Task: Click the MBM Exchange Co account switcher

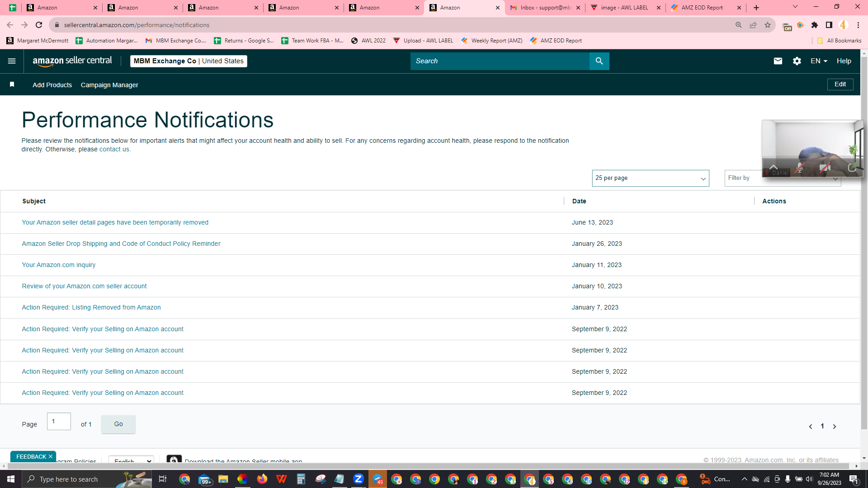Action: pos(189,61)
